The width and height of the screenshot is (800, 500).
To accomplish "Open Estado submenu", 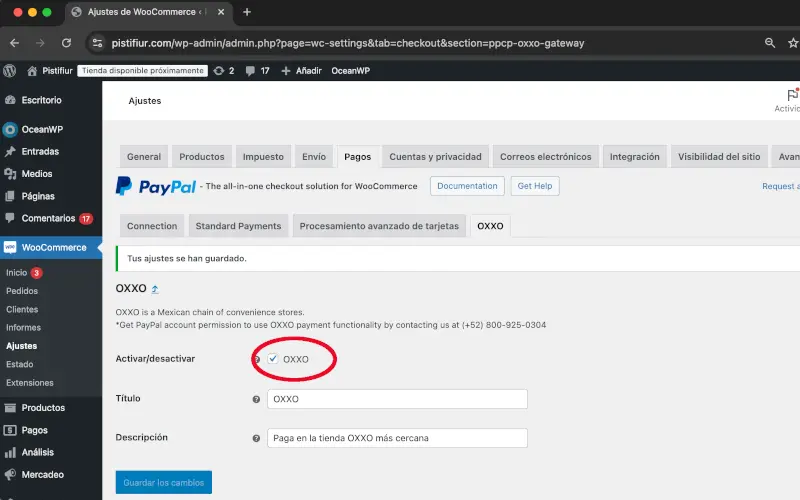I will pos(19,364).
